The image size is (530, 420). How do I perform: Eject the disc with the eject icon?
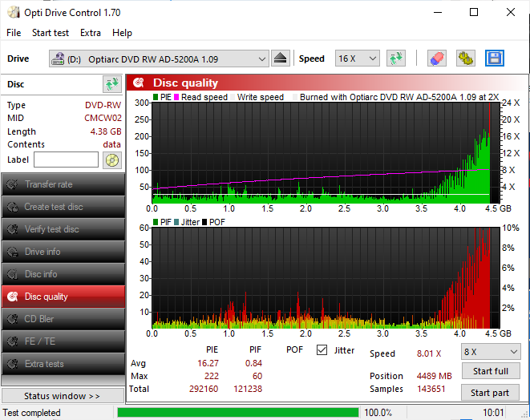click(280, 59)
